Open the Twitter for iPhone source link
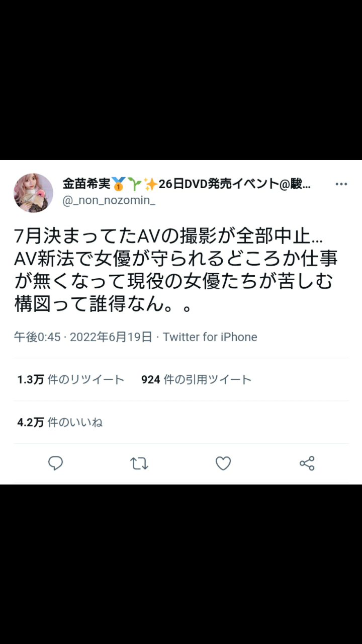This screenshot has height=644, width=362. point(210,337)
